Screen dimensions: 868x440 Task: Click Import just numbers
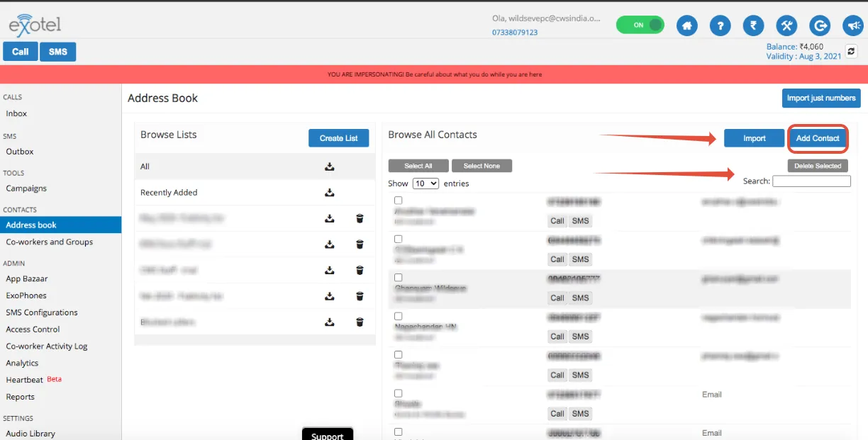(821, 98)
